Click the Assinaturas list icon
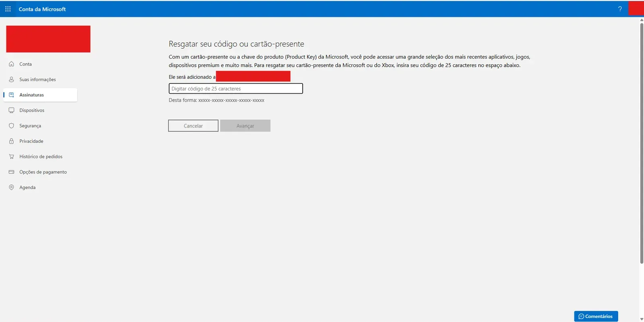Viewport: 644px width, 322px height. coord(11,95)
